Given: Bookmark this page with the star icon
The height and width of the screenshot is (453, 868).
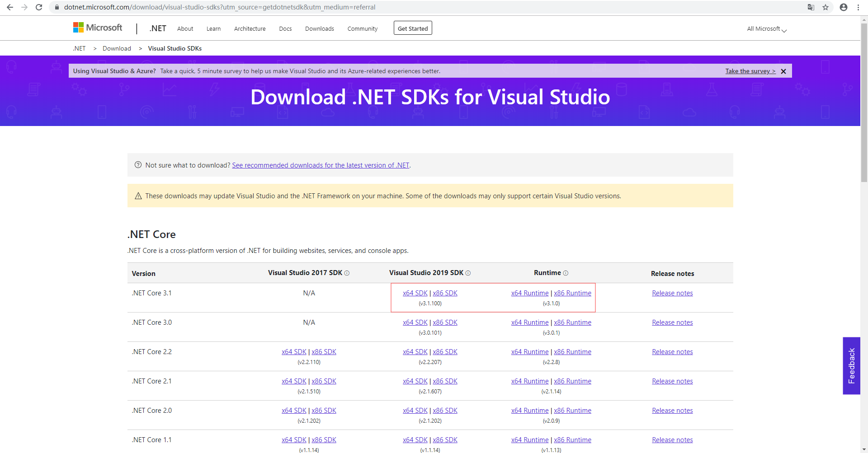Looking at the screenshot, I should pyautogui.click(x=826, y=7).
